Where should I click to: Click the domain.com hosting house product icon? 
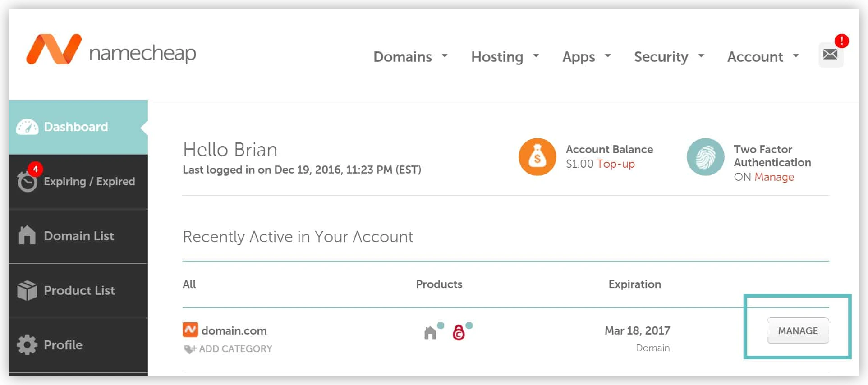[431, 333]
